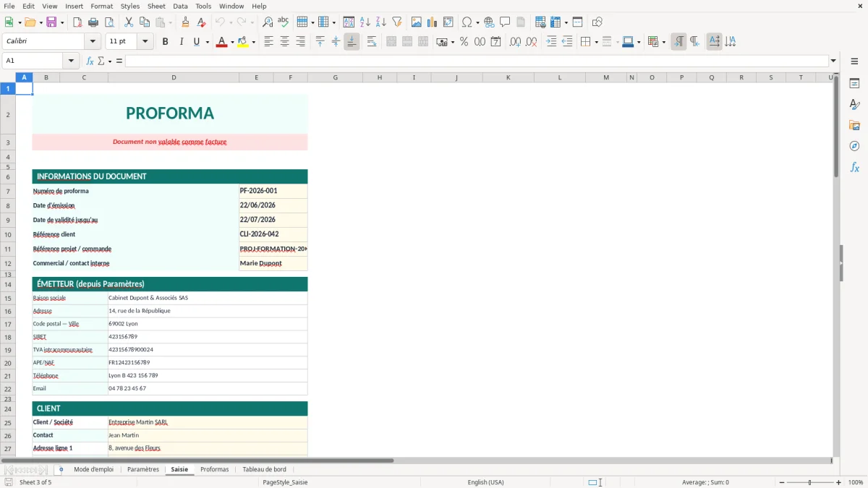
Task: Expand the Borders dropdown arrow
Action: click(x=596, y=42)
